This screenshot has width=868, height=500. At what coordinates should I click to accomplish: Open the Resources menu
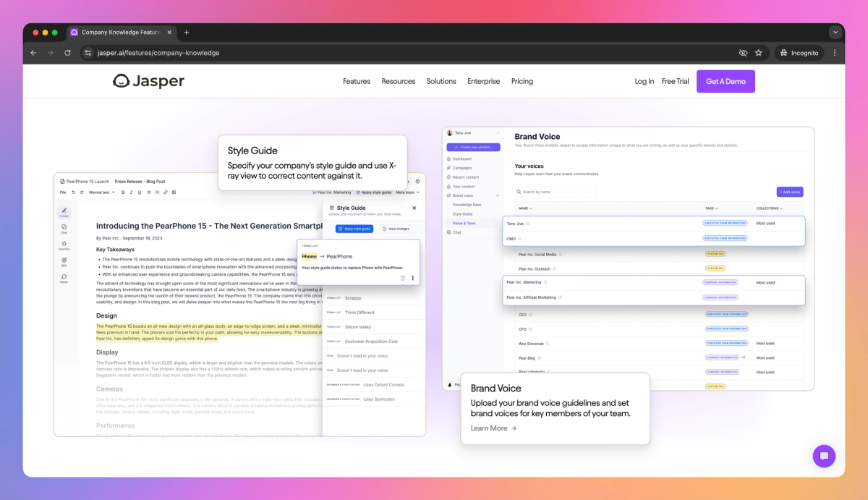(399, 82)
